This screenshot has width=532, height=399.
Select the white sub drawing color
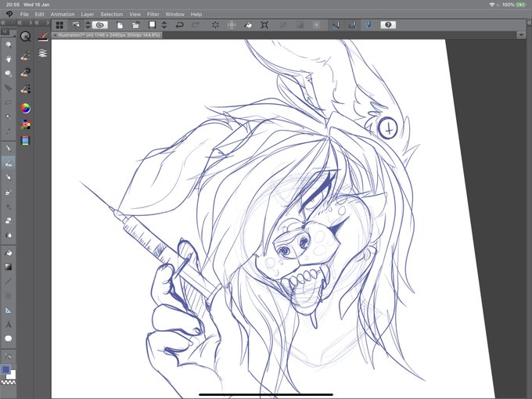(12, 375)
